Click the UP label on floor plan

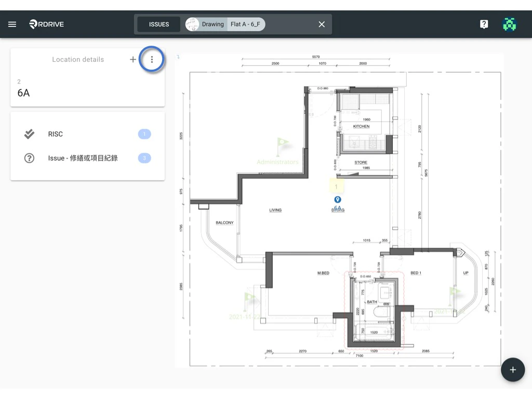point(466,273)
